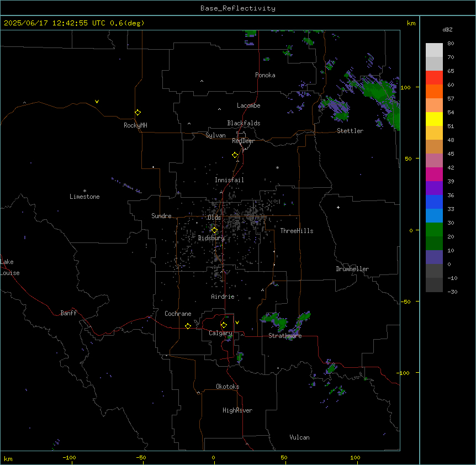This screenshot has height=465, width=476.
Task: Select the Airdrie city label
Action: coord(223,297)
